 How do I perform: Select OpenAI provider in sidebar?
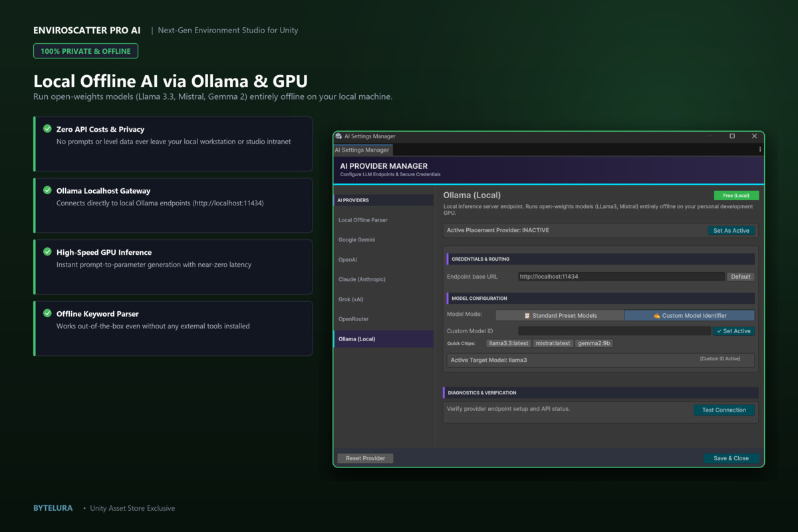point(384,260)
